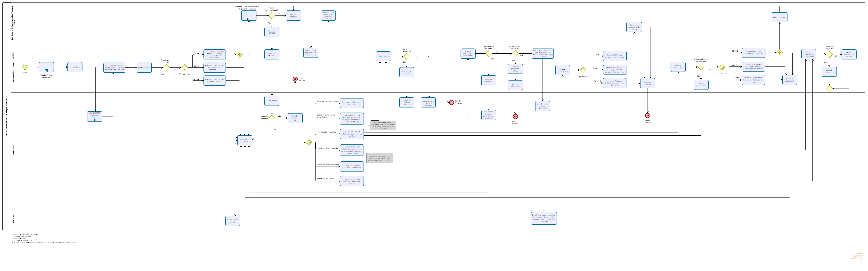Select the Fazer o relatório e inserir no GPesq task

click(352, 103)
